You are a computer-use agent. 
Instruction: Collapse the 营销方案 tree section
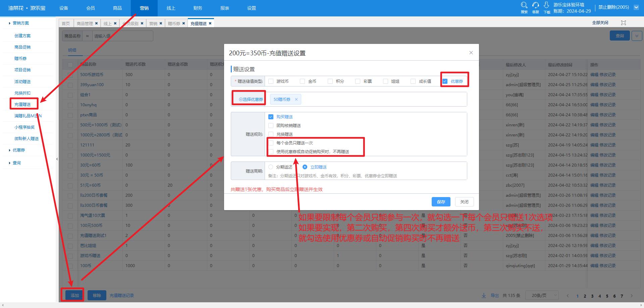coord(10,23)
